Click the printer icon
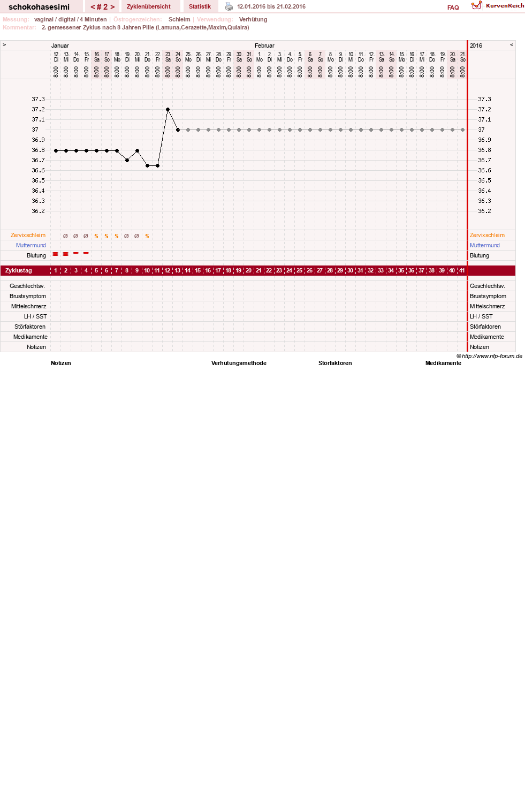 point(229,6)
